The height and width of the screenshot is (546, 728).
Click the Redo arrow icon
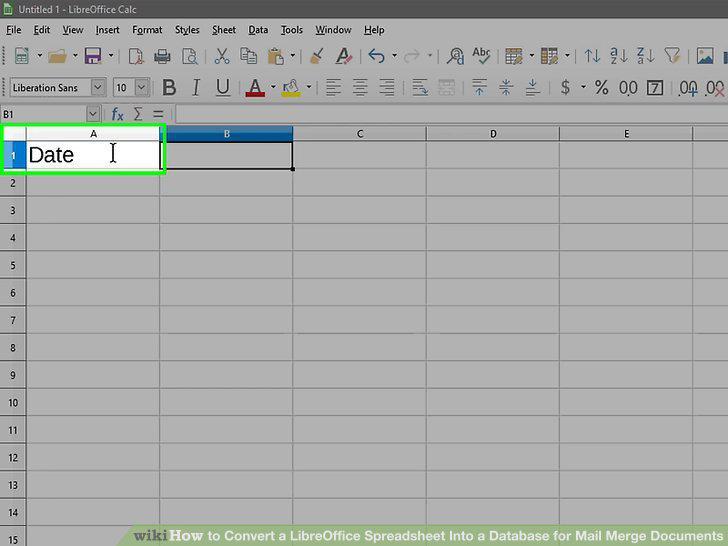[x=412, y=56]
